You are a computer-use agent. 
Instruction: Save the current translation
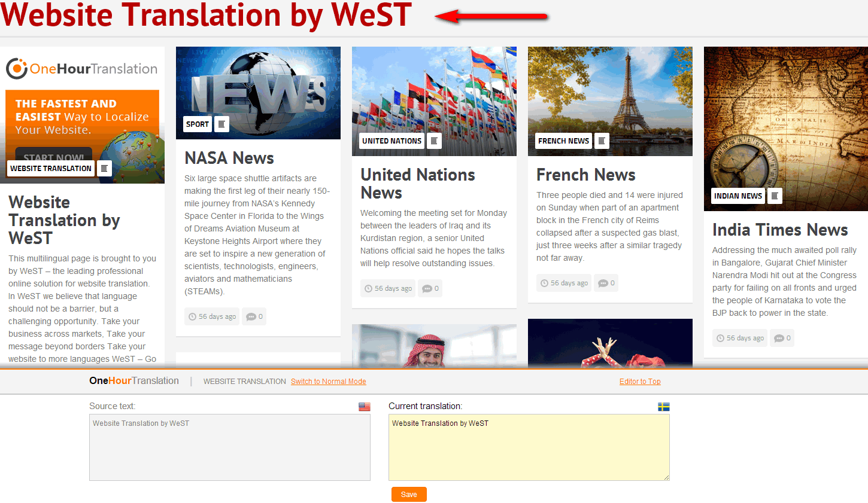coord(409,494)
